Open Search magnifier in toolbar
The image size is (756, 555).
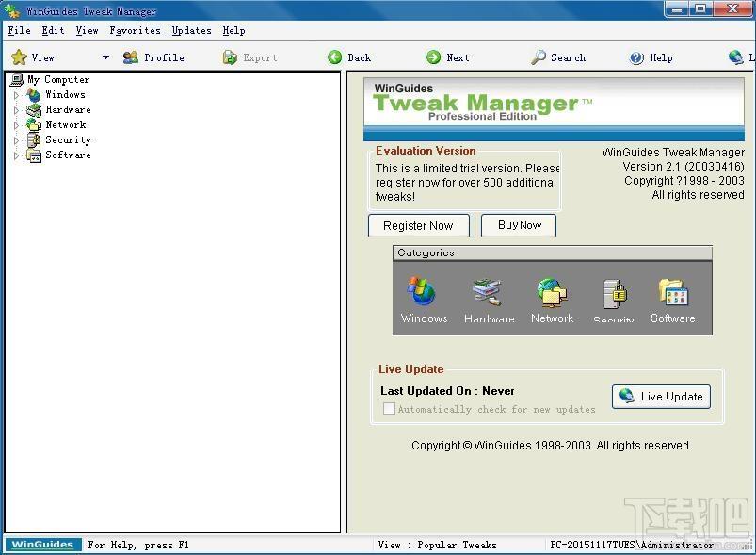click(539, 57)
